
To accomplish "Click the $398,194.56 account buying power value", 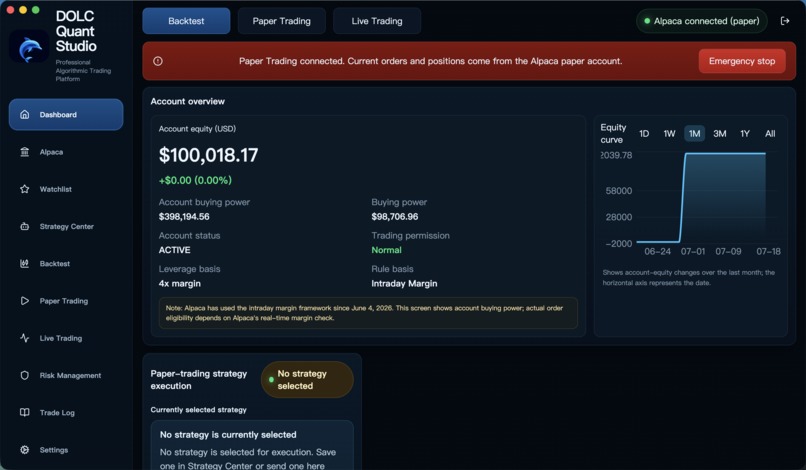I will pyautogui.click(x=184, y=216).
